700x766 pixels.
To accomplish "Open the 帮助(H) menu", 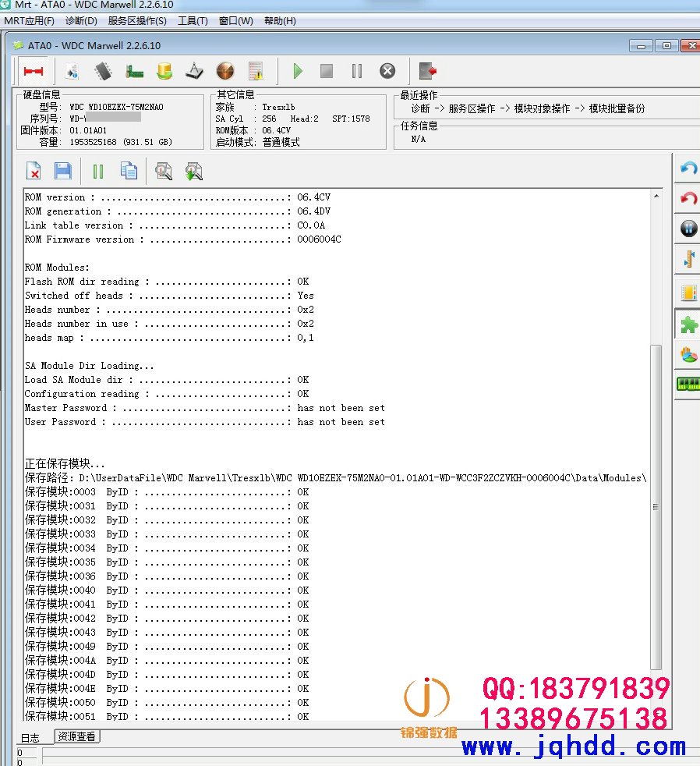I will tap(280, 21).
